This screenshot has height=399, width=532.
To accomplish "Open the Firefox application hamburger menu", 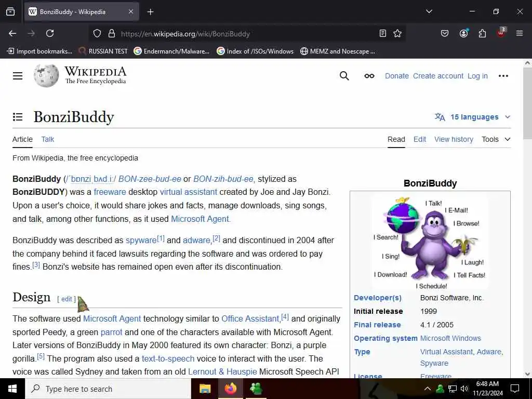I will point(520,33).
